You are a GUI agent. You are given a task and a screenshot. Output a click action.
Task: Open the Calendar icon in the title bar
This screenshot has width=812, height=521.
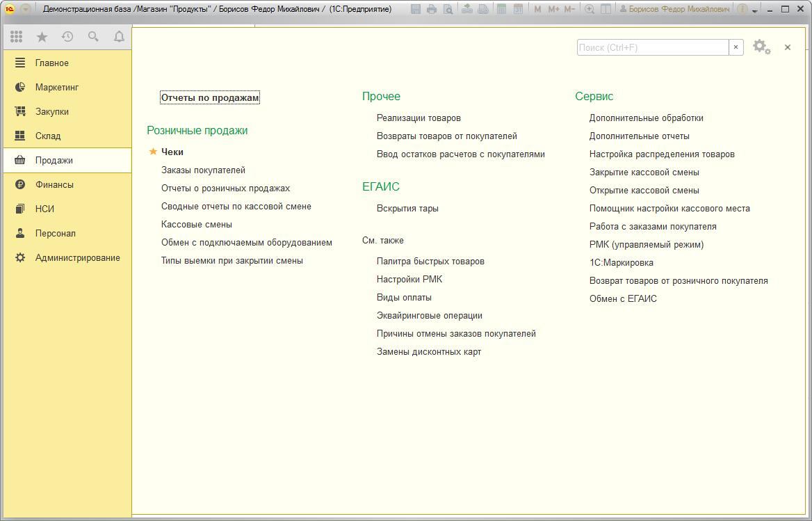[x=518, y=9]
